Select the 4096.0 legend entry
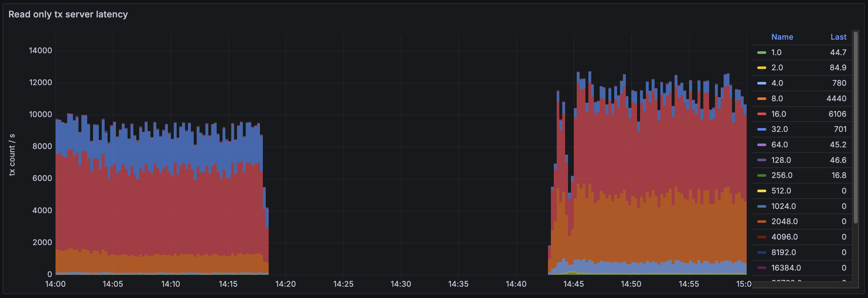The width and height of the screenshot is (868, 298). (784, 237)
